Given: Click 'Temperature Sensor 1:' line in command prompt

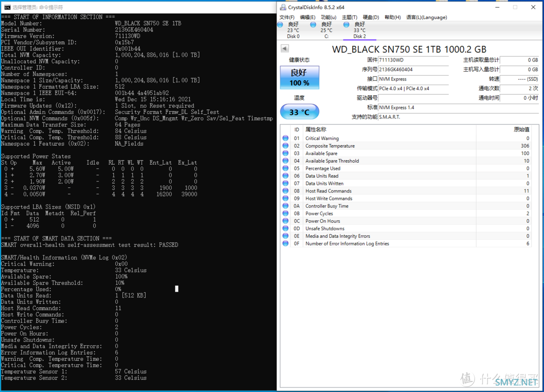Looking at the screenshot, I should [74, 371].
